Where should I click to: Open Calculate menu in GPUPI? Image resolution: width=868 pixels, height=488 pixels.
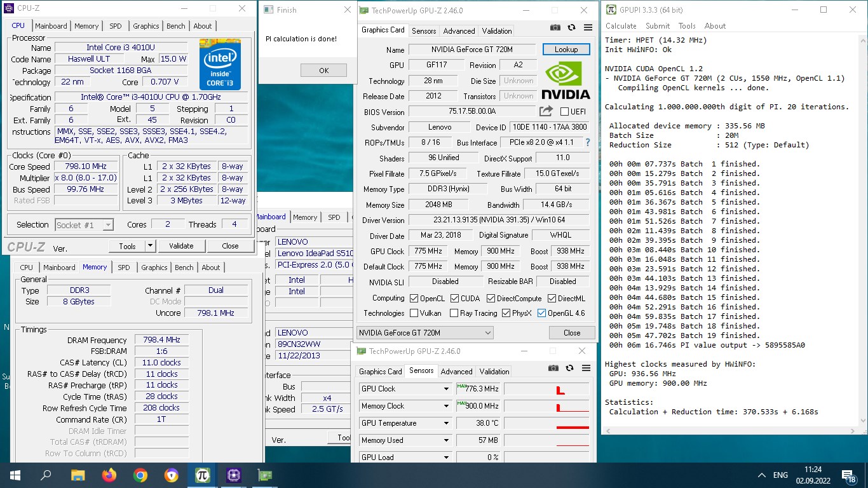coord(621,26)
